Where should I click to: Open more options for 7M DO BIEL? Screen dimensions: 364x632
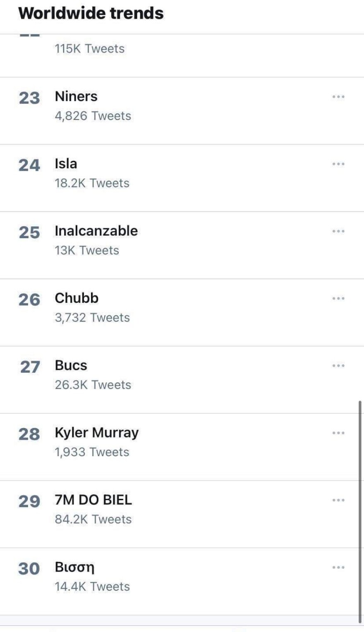click(338, 500)
